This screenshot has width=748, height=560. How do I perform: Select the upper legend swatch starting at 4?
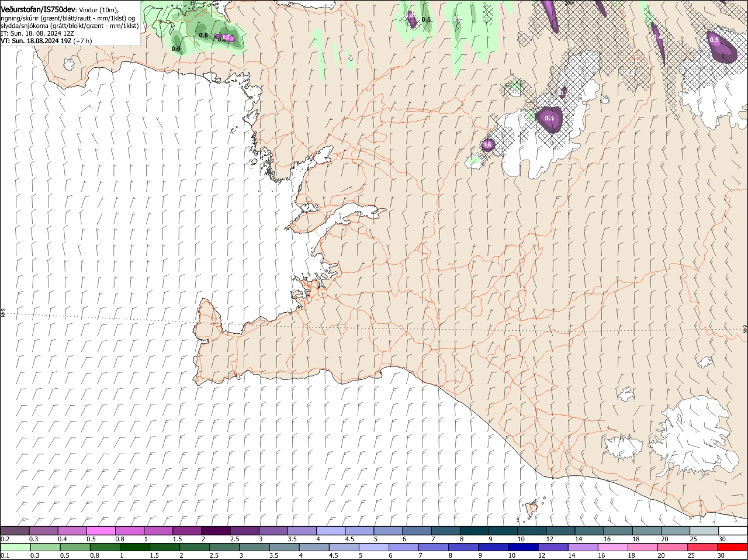pos(330,530)
